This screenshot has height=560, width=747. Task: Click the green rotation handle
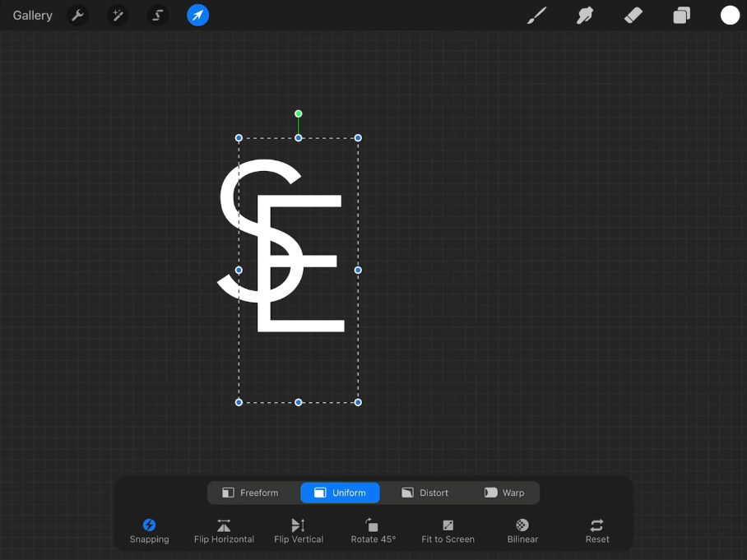(299, 113)
